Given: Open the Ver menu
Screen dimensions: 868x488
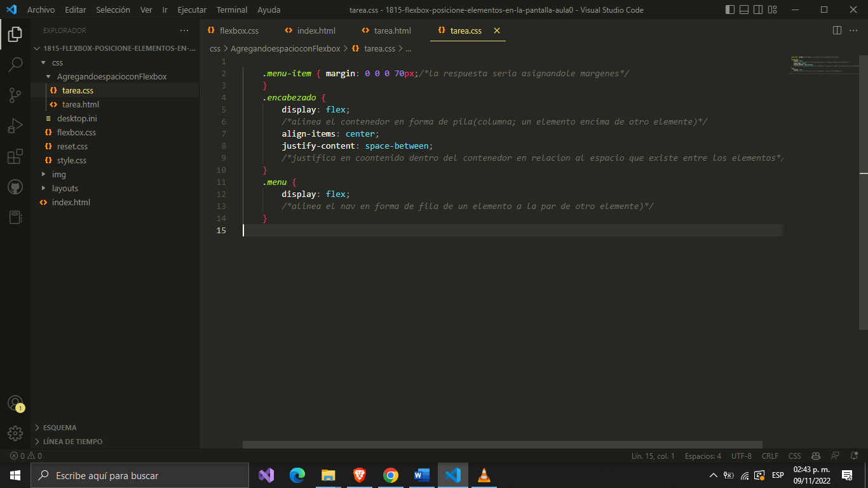Looking at the screenshot, I should coord(146,10).
